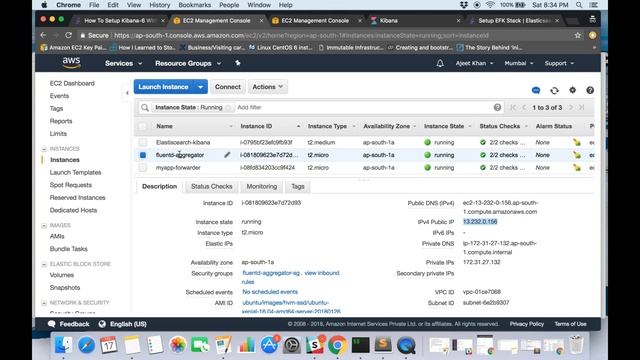The height and width of the screenshot is (360, 640).
Task: Open Photos from the dock
Action: pyautogui.click(x=178, y=345)
